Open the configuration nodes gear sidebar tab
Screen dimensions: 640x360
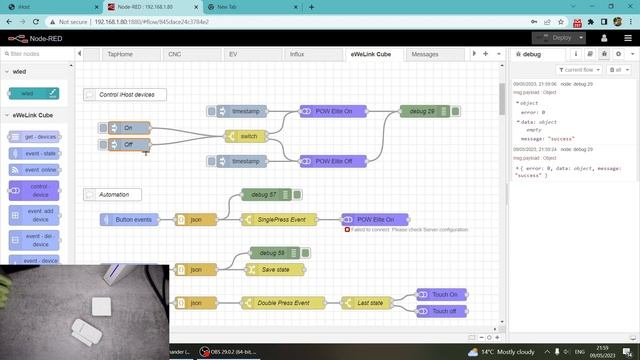pos(618,54)
